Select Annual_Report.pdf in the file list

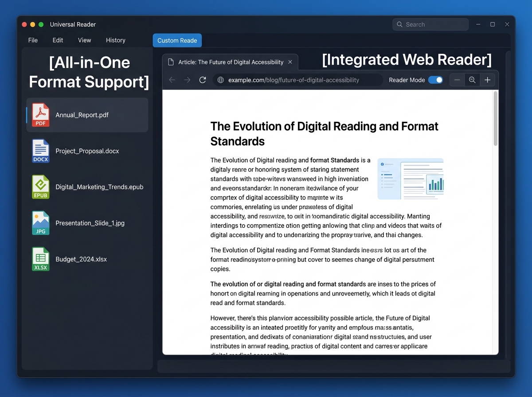pos(87,115)
